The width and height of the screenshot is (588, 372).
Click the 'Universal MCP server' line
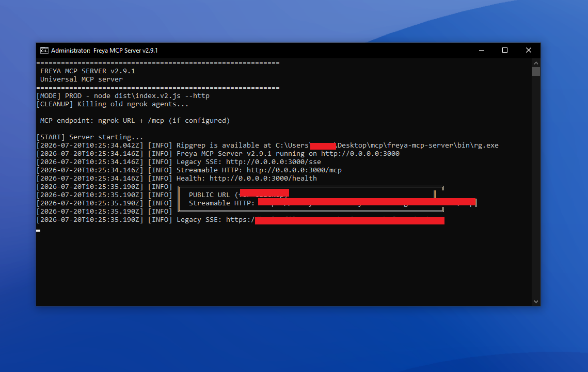82,79
